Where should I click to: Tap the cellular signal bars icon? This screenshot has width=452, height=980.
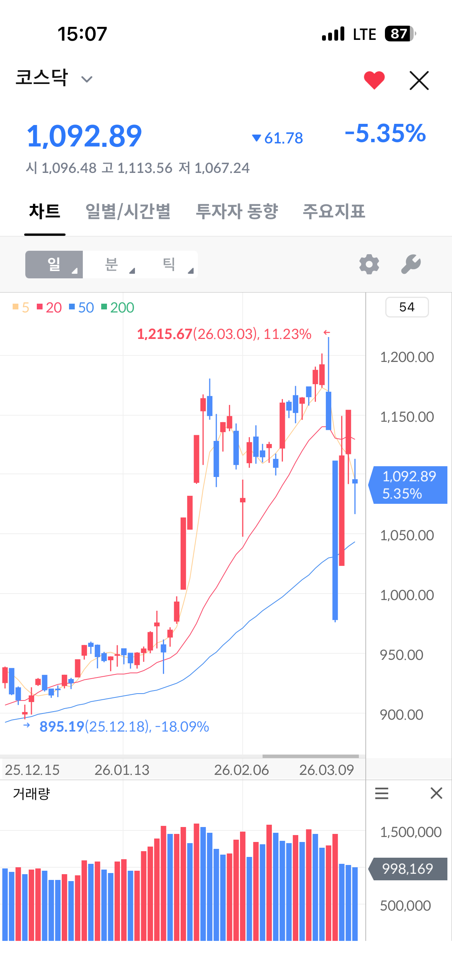click(334, 34)
